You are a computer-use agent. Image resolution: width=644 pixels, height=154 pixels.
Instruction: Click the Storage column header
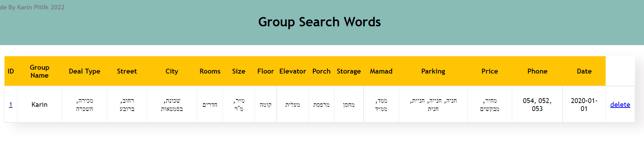[x=349, y=71]
